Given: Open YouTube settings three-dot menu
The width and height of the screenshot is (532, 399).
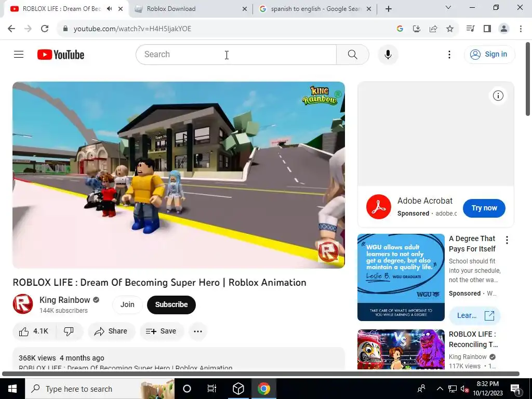Looking at the screenshot, I should click(x=449, y=54).
